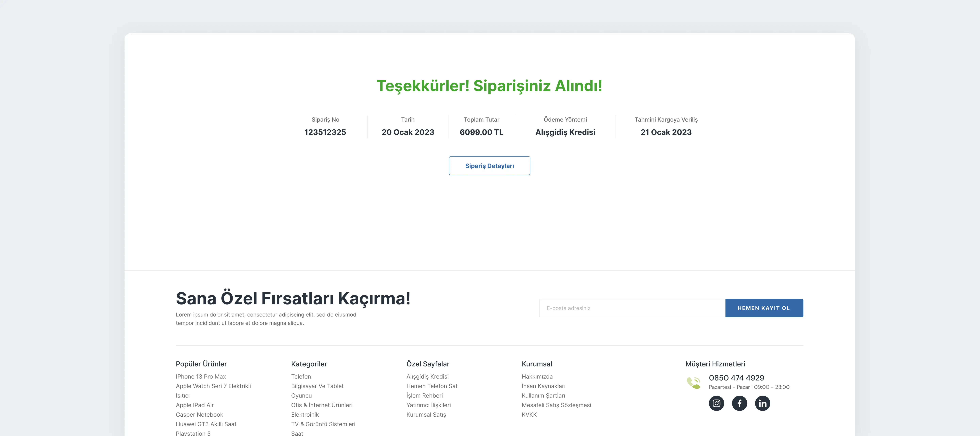The width and height of the screenshot is (980, 436).
Task: Open the Mesafeli Satış Sözleşmesi link
Action: 556,405
